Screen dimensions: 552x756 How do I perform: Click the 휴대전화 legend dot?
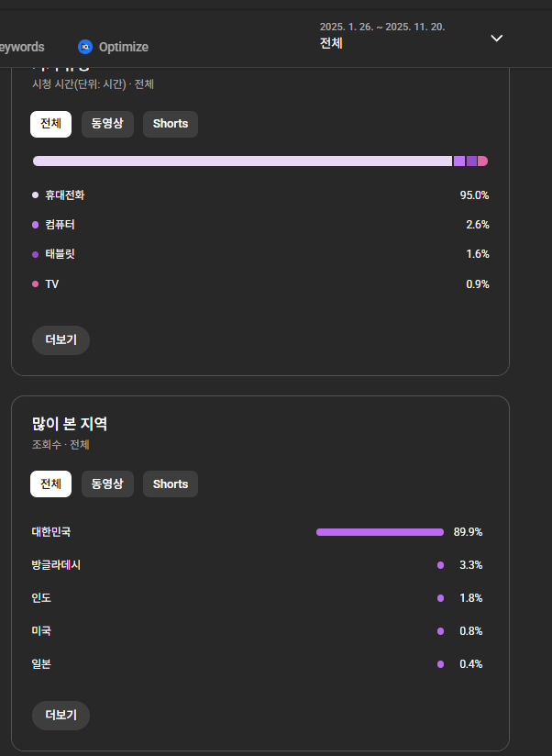[x=36, y=195]
